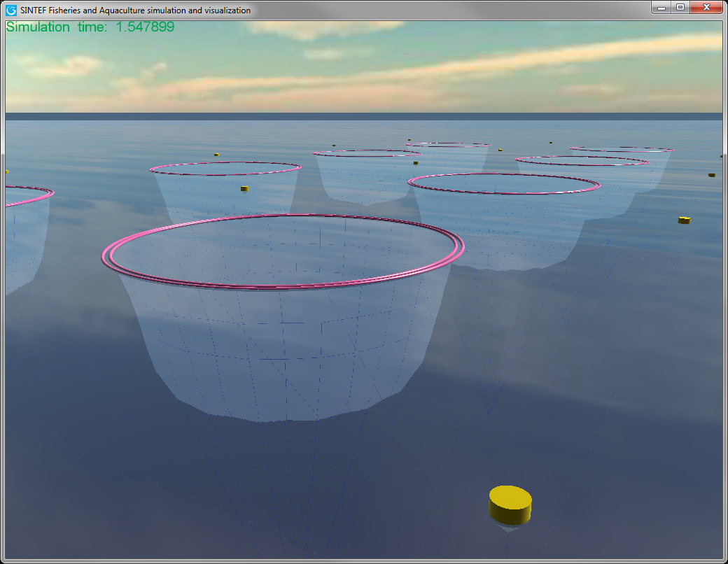
Task: Minimize the simulation window
Action: [661, 7]
